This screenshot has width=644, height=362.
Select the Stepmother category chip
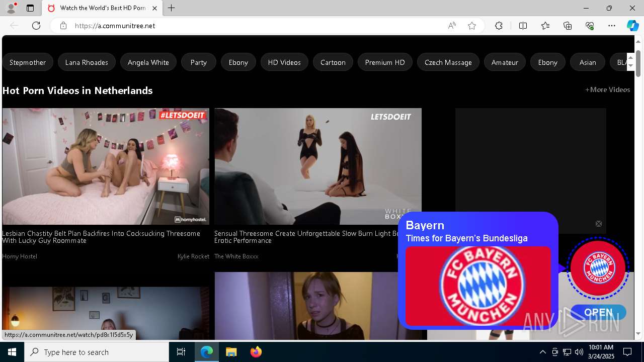(28, 62)
